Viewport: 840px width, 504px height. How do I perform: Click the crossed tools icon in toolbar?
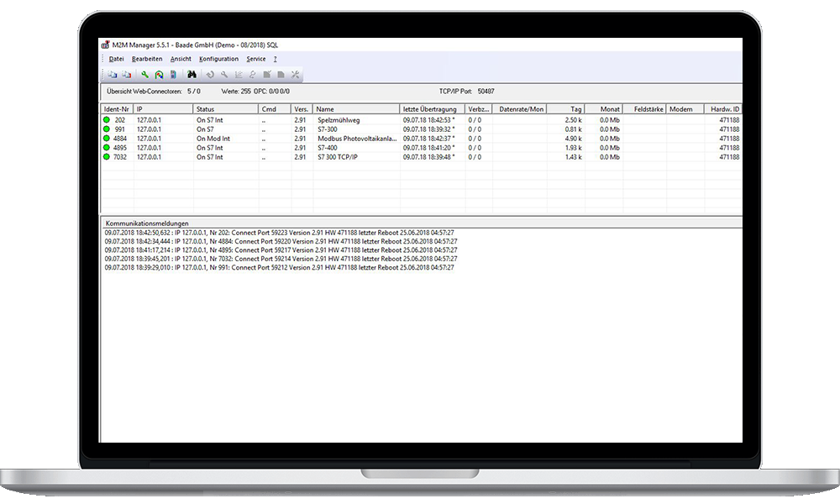[295, 75]
